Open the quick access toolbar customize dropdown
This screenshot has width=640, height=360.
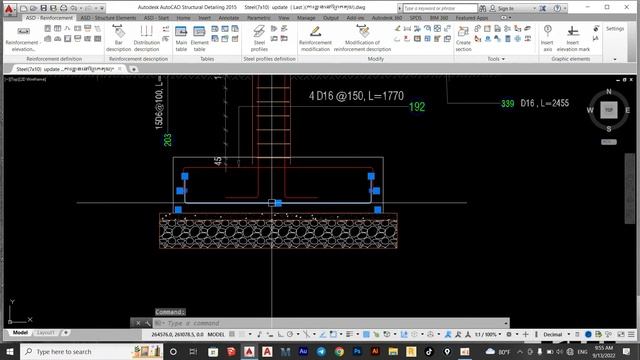(102, 8)
